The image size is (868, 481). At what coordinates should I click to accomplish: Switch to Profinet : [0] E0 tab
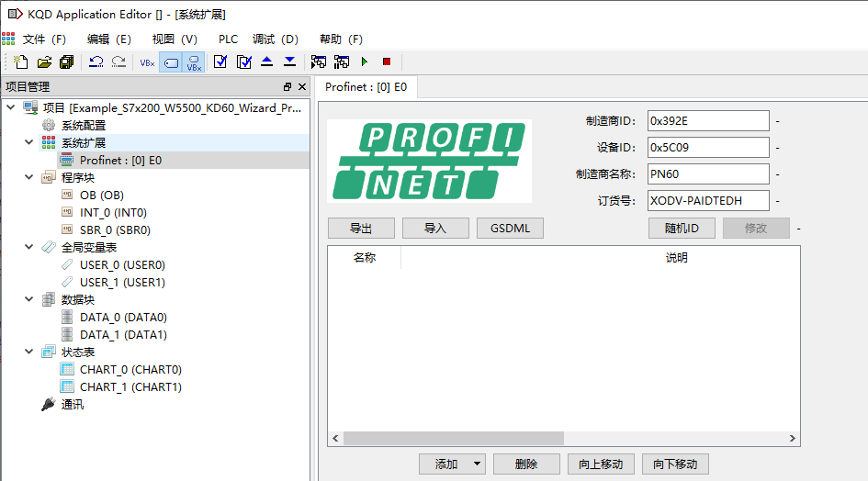tap(366, 87)
